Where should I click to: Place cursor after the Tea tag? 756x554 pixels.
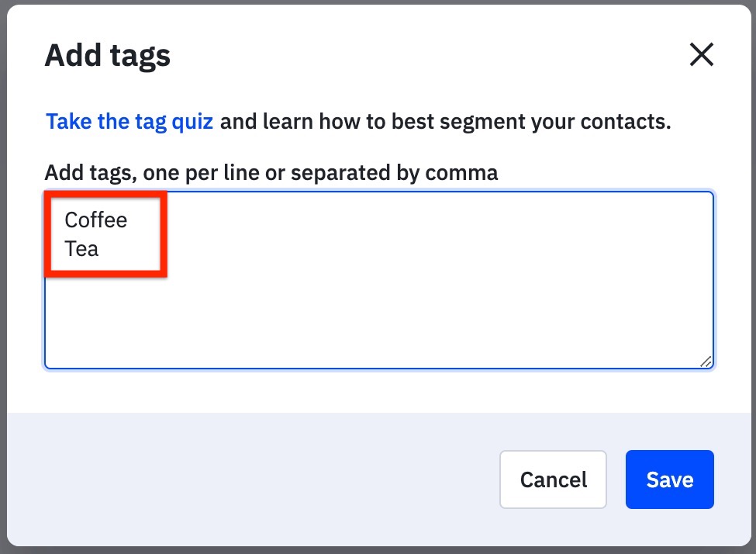pos(102,248)
